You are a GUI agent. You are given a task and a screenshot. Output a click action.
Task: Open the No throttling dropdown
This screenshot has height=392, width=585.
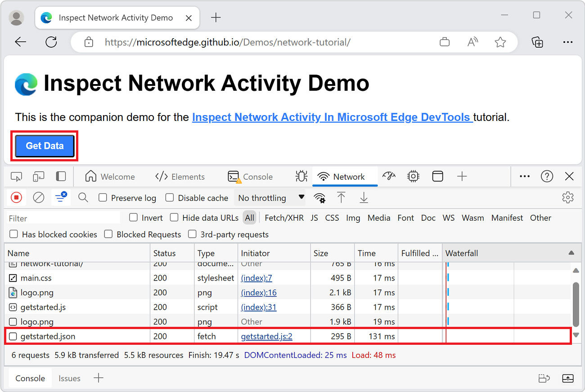(x=270, y=198)
